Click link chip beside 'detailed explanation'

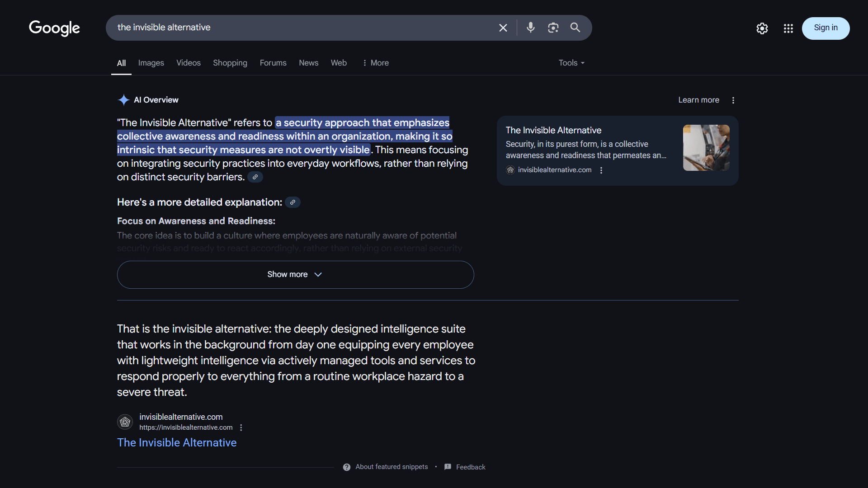[292, 202]
